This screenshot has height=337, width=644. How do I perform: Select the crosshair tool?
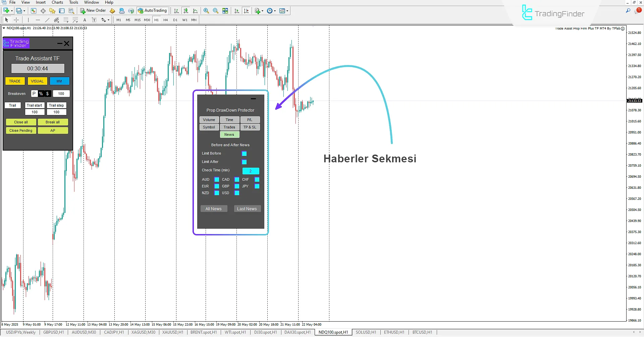[16, 20]
